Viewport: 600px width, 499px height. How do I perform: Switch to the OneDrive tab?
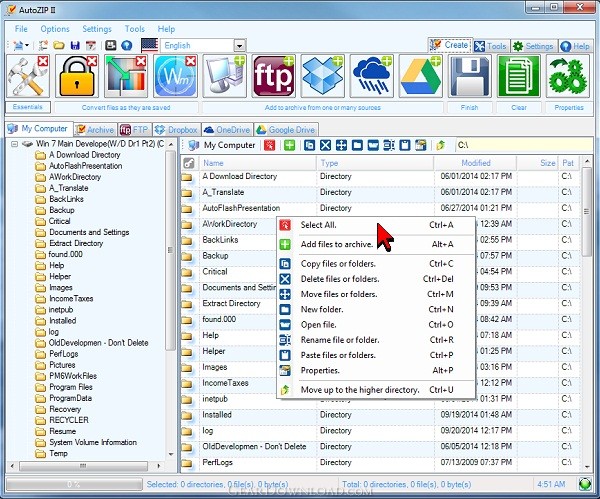click(x=227, y=130)
